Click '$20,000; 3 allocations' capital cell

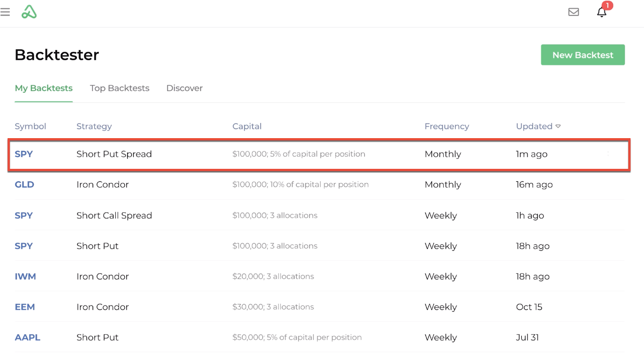273,277
